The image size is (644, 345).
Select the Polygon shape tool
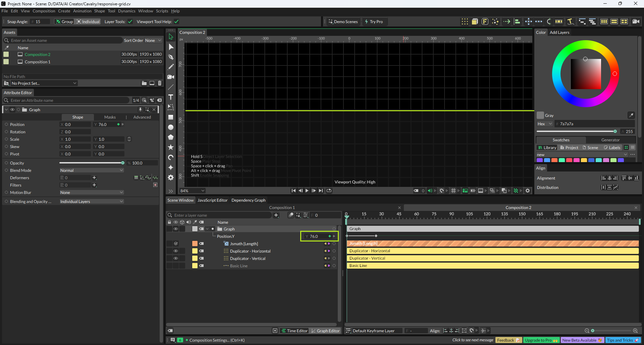point(171,137)
